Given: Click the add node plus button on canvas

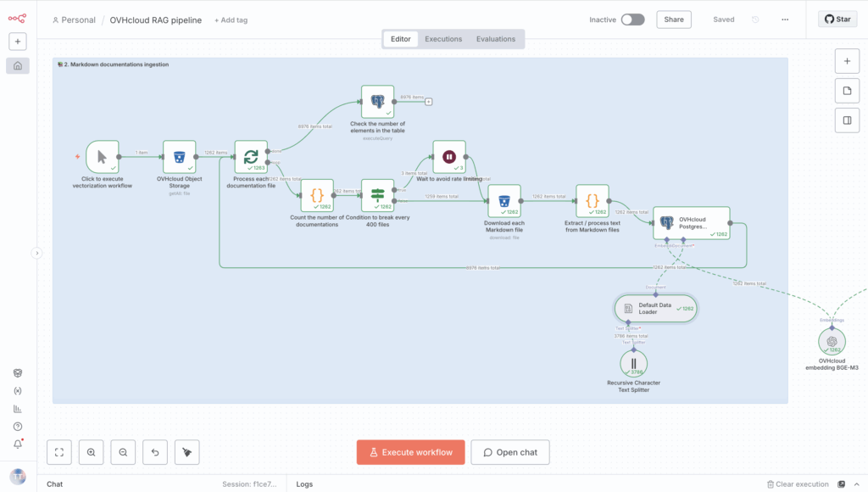Looking at the screenshot, I should (x=847, y=61).
